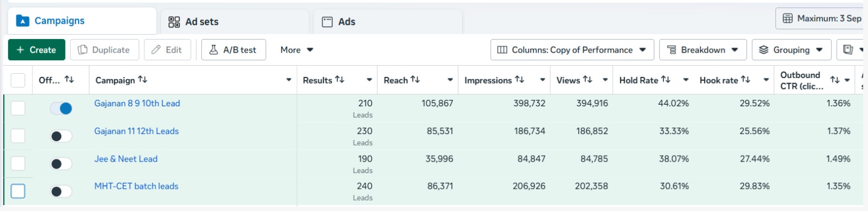Click the Ads window icon
The width and height of the screenshot is (868, 211).
[327, 22]
